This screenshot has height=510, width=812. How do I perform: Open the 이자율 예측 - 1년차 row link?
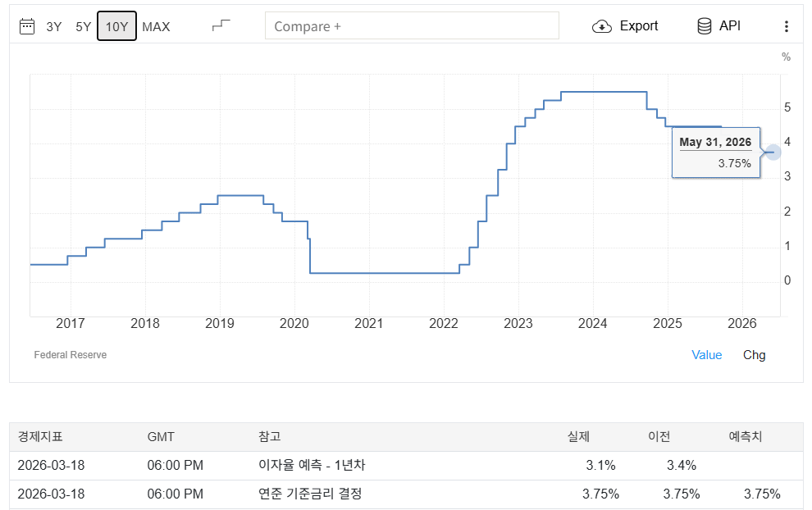(x=312, y=465)
